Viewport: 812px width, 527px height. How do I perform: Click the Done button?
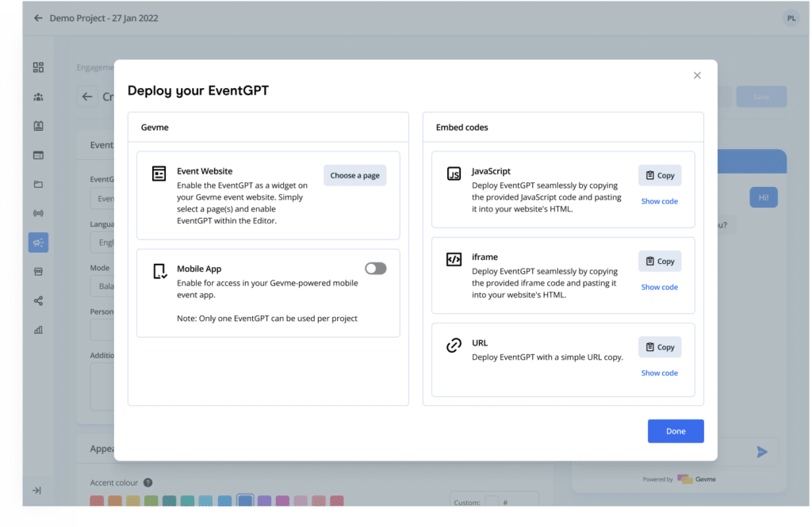[676, 431]
